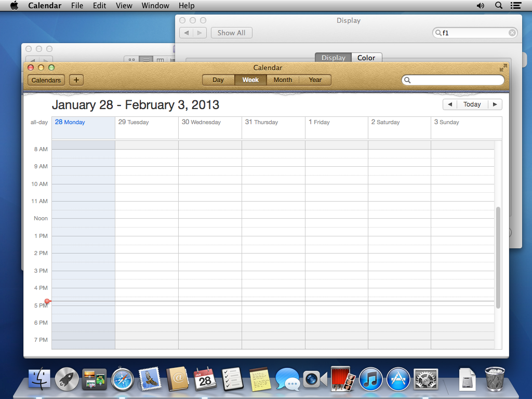Click the volume icon in menu bar
532x399 pixels.
[x=480, y=5]
